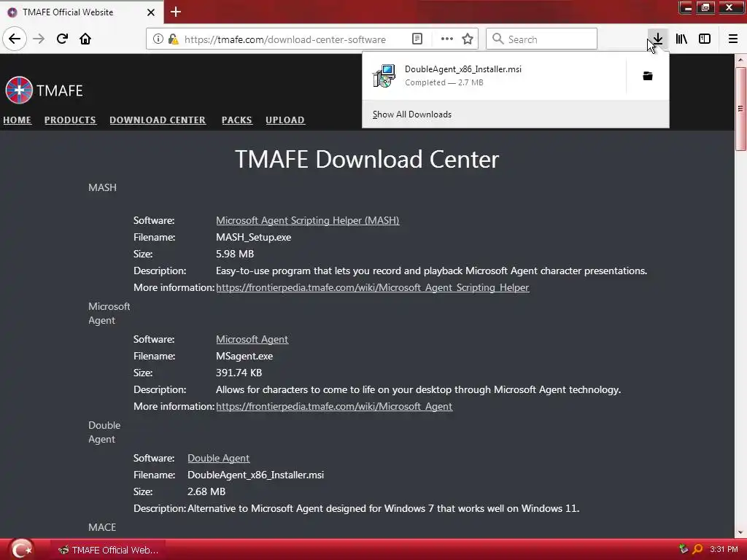Open the HOME navigation menu item
The height and width of the screenshot is (560, 747).
tap(18, 120)
